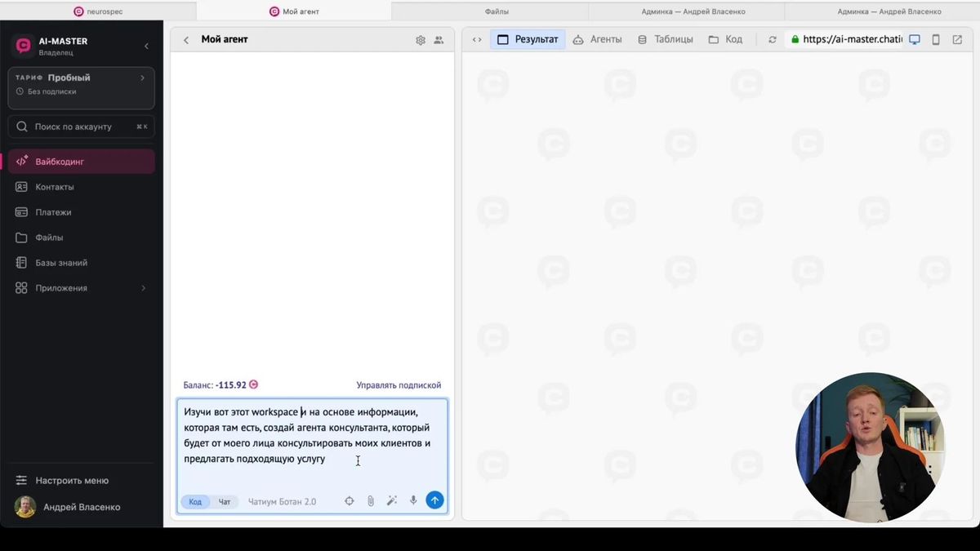The width and height of the screenshot is (980, 551).
Task: Start voice input with the microphone icon
Action: (x=413, y=501)
